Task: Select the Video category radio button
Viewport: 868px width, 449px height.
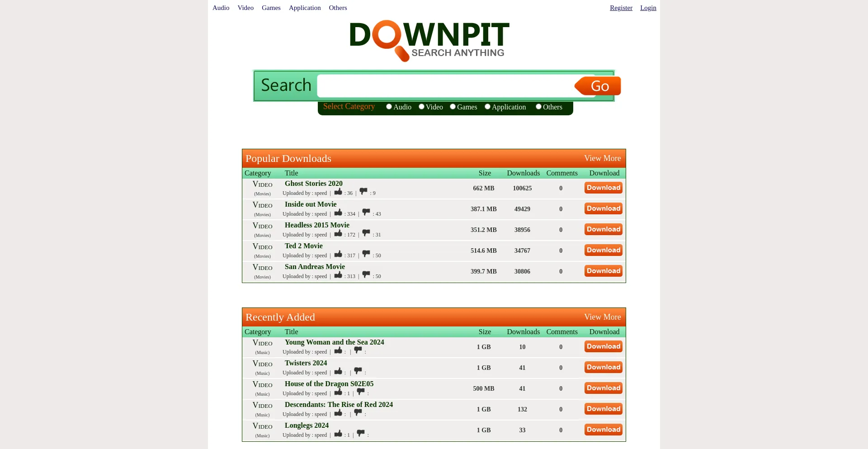Action: (x=421, y=107)
